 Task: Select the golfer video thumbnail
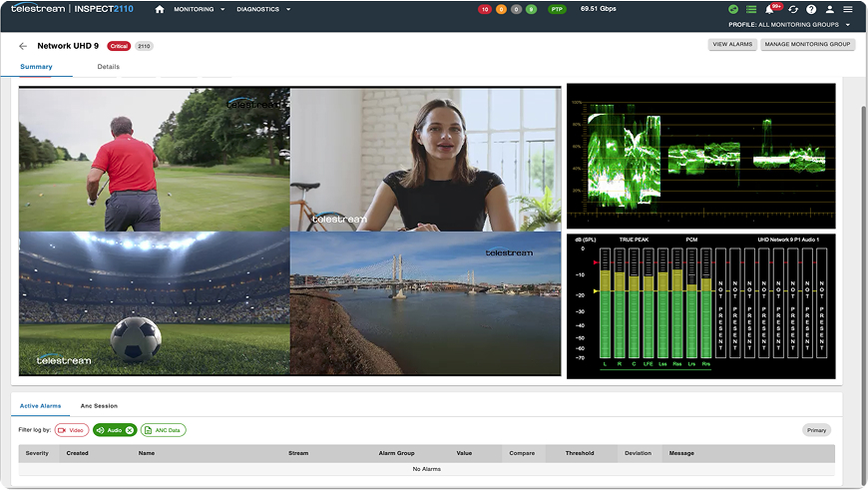[155, 160]
